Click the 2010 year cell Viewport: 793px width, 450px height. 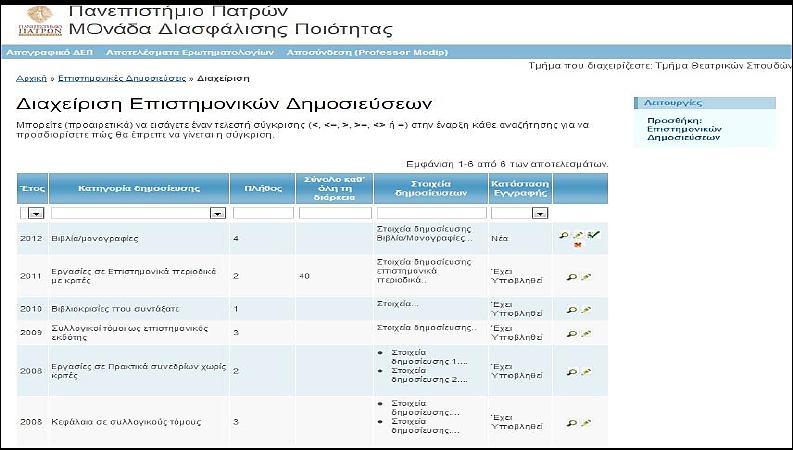tap(31, 308)
